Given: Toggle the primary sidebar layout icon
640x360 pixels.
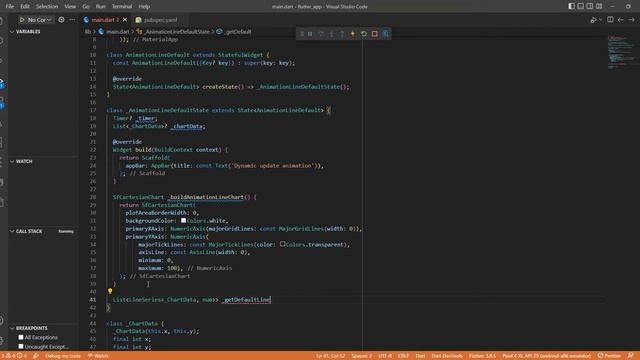Looking at the screenshot, I should [x=571, y=6].
